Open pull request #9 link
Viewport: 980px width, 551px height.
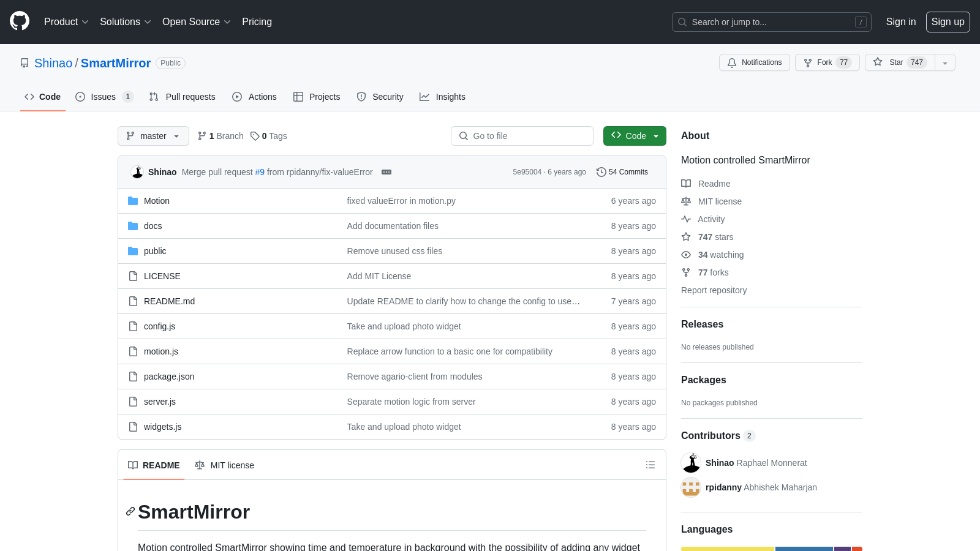[x=260, y=172]
